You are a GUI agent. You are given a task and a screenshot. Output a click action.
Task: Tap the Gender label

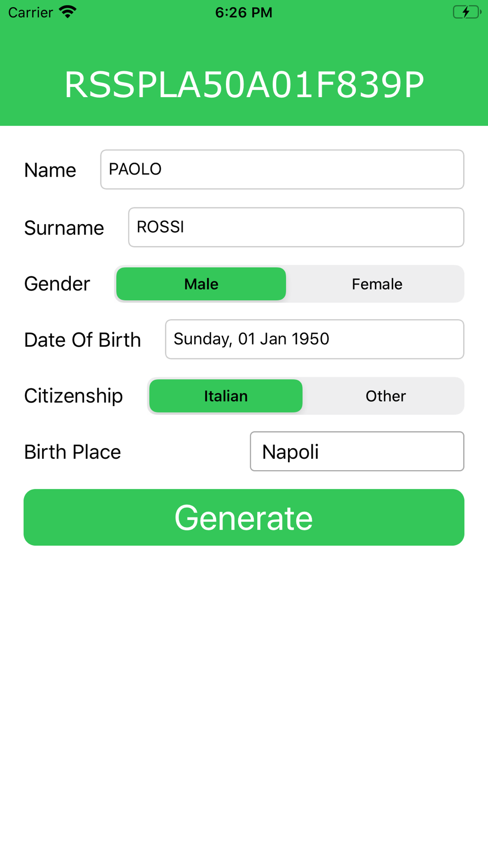coord(57,284)
